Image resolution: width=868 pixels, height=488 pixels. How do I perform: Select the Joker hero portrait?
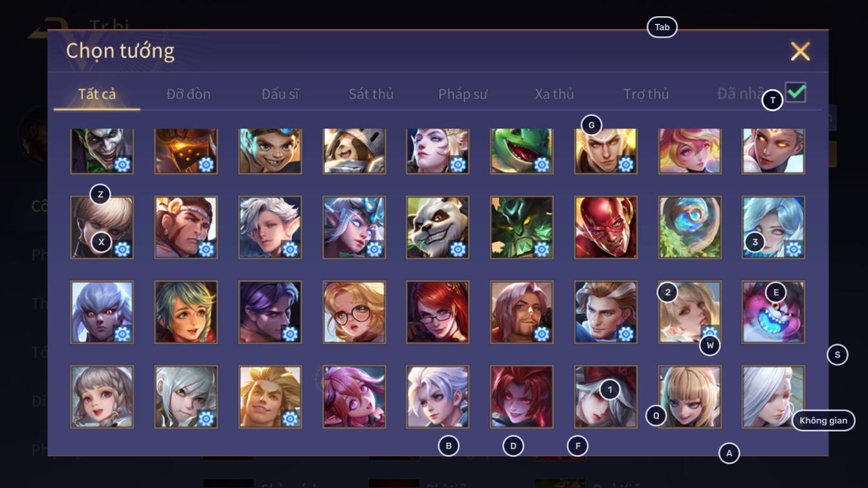click(x=102, y=151)
